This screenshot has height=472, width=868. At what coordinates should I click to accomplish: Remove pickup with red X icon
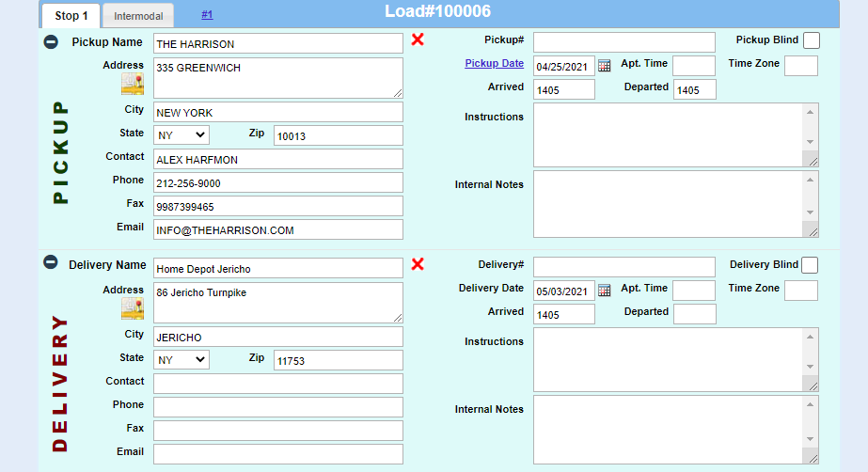coord(418,39)
